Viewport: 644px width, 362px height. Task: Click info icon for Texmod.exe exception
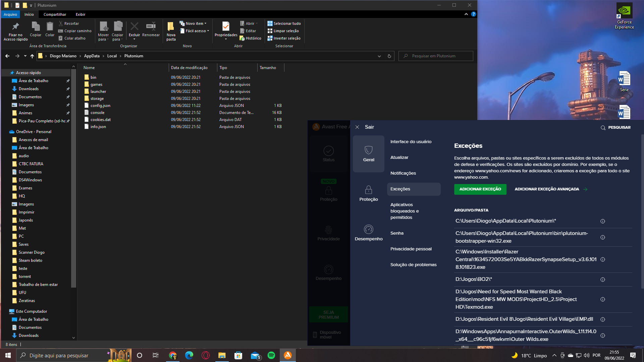(x=602, y=299)
